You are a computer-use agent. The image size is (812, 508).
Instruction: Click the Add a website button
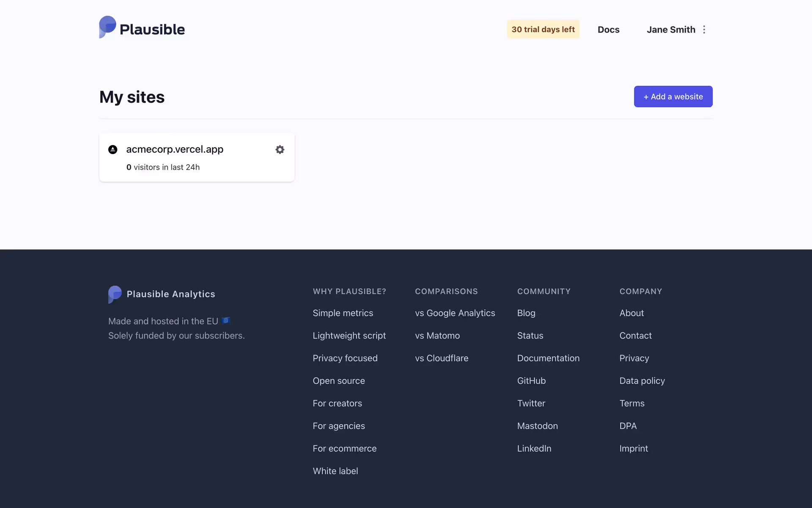coord(673,97)
